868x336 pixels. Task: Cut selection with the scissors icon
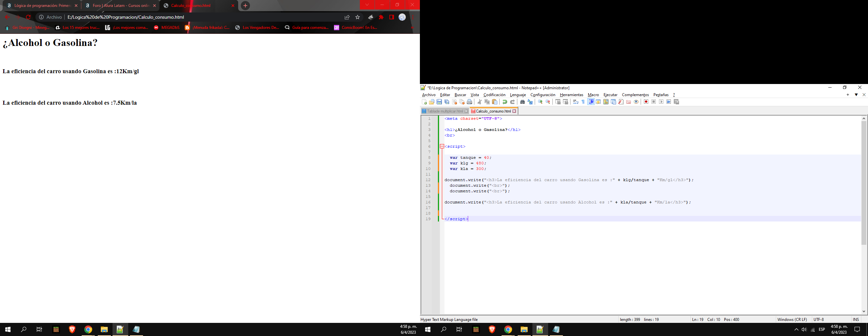(480, 102)
